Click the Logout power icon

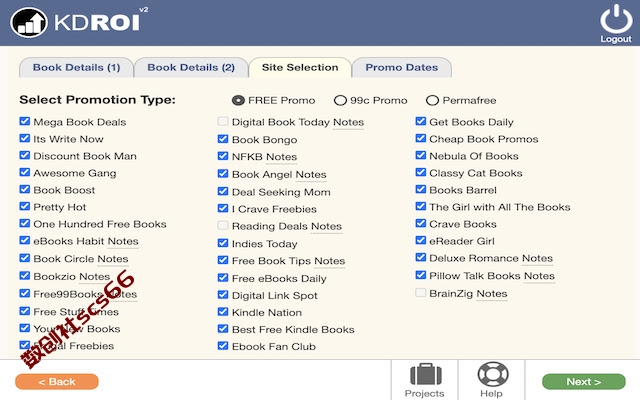pos(616,20)
